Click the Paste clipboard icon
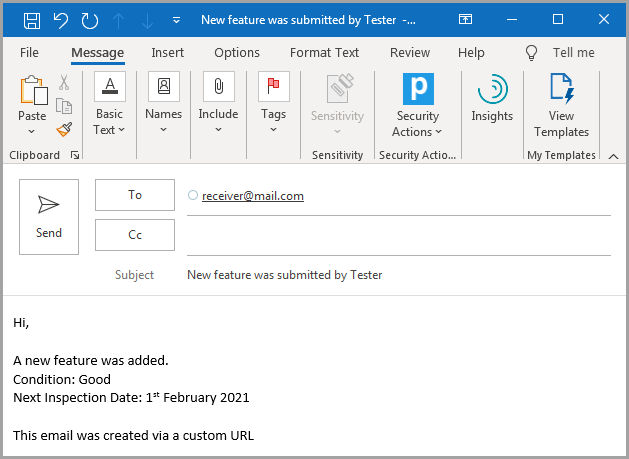Image resolution: width=629 pixels, height=459 pixels. coord(32,92)
